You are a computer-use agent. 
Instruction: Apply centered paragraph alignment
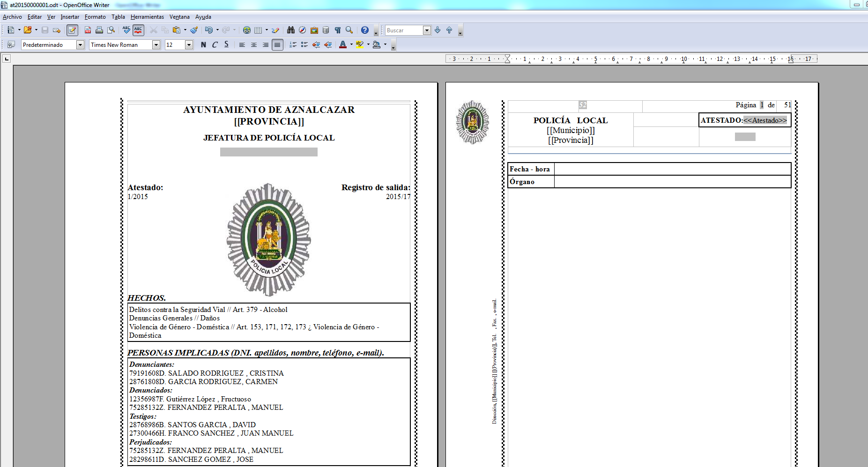click(x=253, y=45)
